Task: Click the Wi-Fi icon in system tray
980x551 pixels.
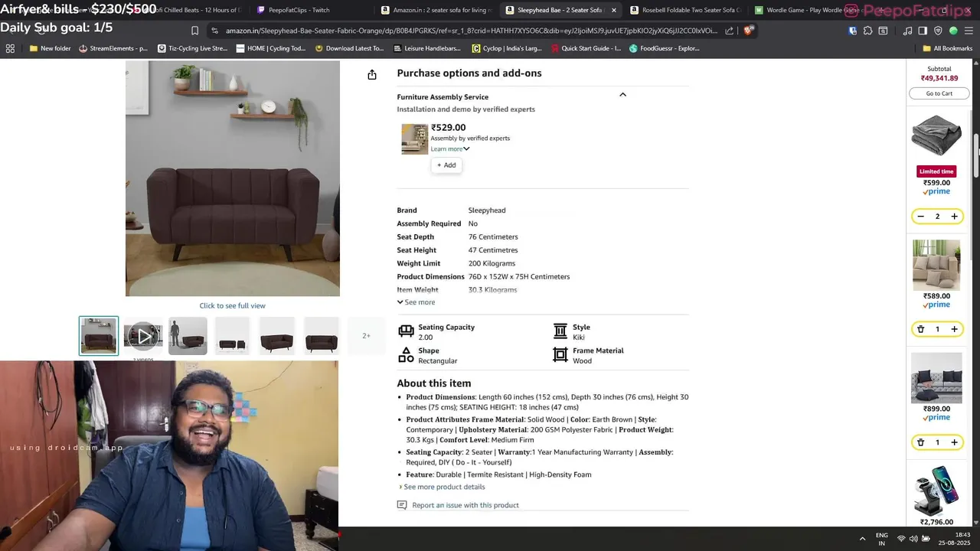Action: [901, 539]
